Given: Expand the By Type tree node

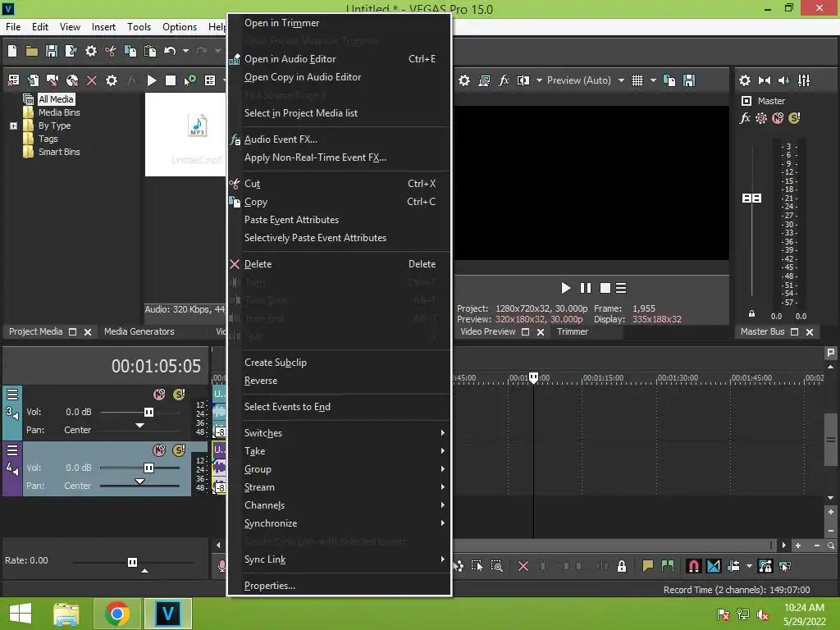Looking at the screenshot, I should pos(13,126).
